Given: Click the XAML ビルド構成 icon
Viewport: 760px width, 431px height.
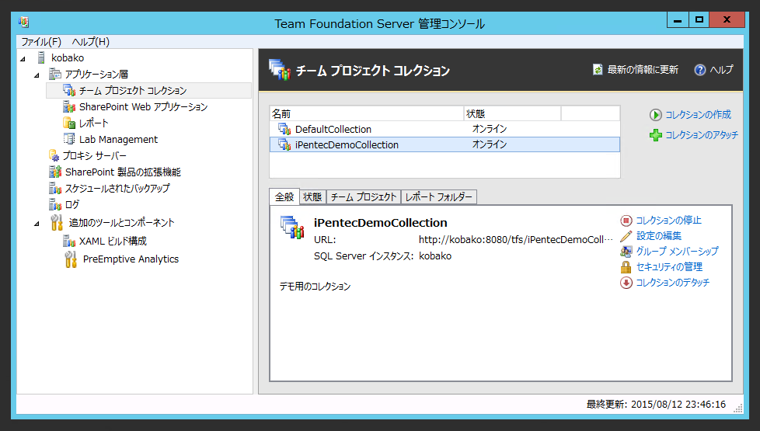Looking at the screenshot, I should click(x=69, y=241).
